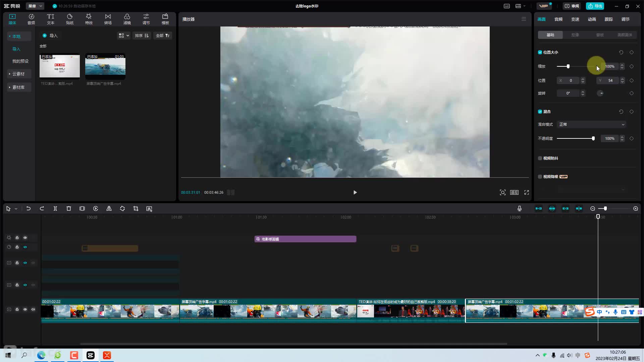Toggle the 位置大小 checkbox
This screenshot has height=362, width=644.
[540, 52]
